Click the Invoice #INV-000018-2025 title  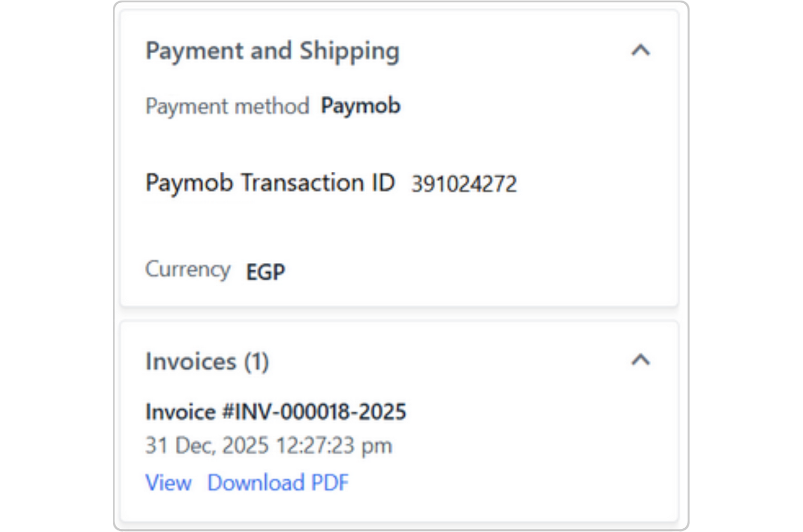coord(276,411)
